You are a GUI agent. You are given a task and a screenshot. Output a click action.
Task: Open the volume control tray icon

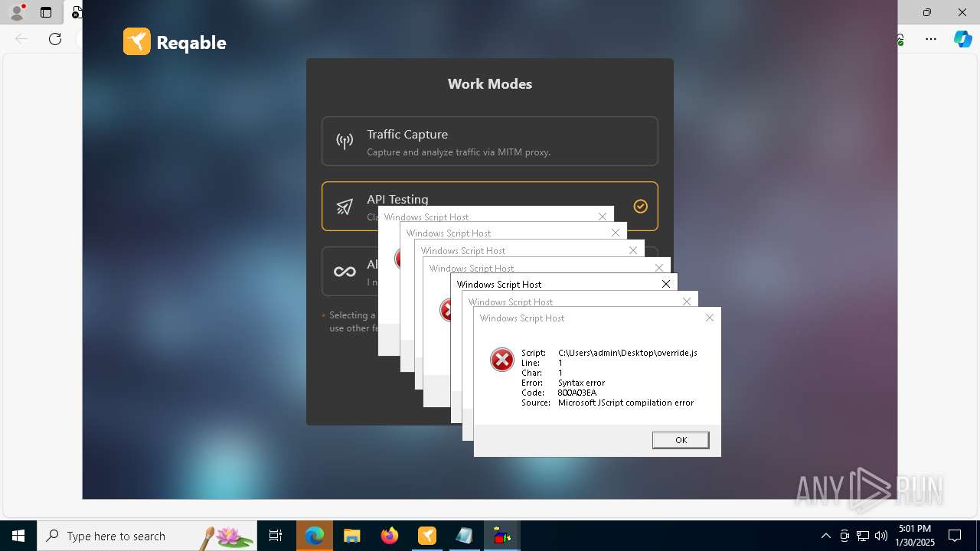[881, 536]
